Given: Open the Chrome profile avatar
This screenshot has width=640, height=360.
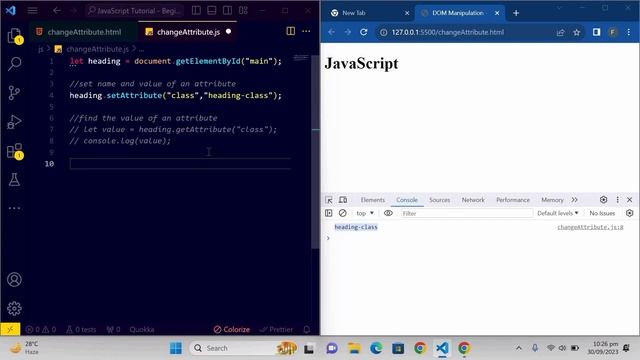Looking at the screenshot, I should [x=613, y=32].
